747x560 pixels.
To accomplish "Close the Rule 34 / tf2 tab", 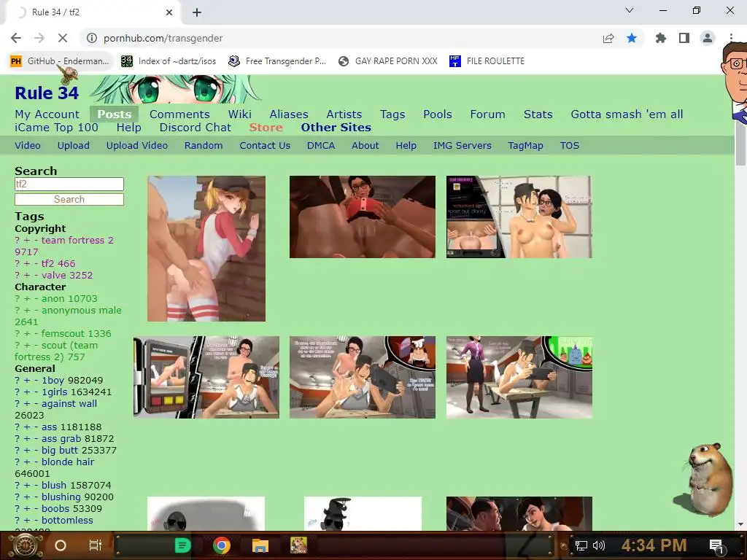I will 169,12.
